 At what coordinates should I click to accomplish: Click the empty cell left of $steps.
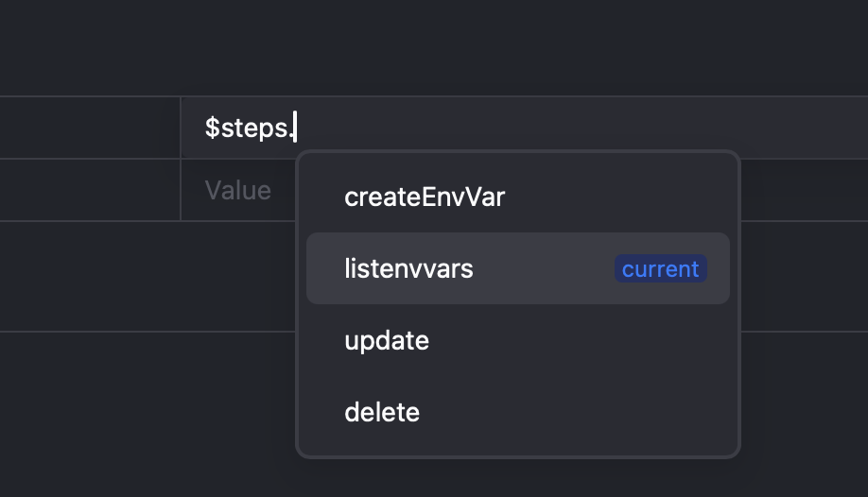click(90, 128)
